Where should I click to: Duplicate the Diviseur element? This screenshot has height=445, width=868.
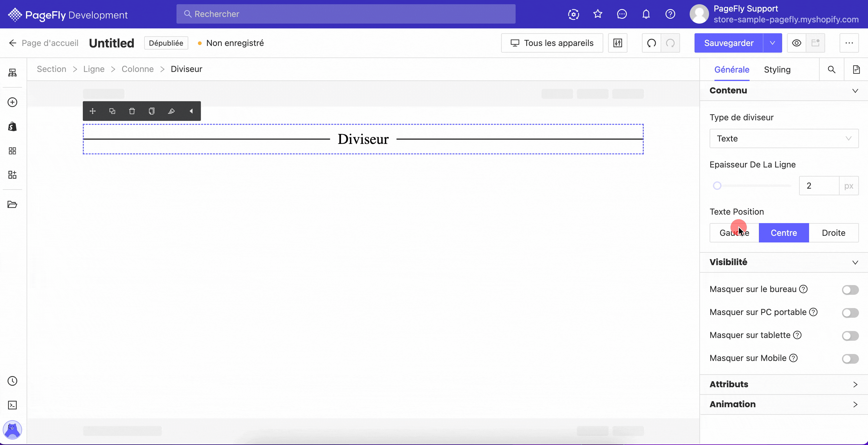point(112,111)
